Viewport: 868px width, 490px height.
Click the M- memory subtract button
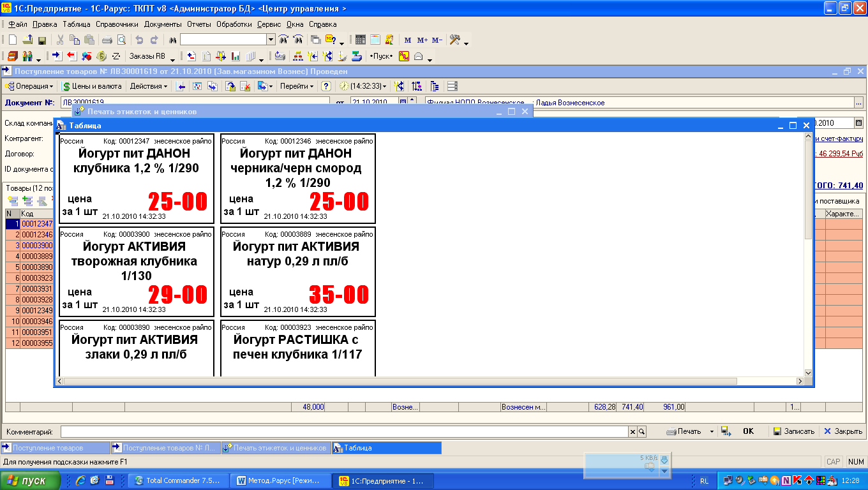(x=437, y=40)
